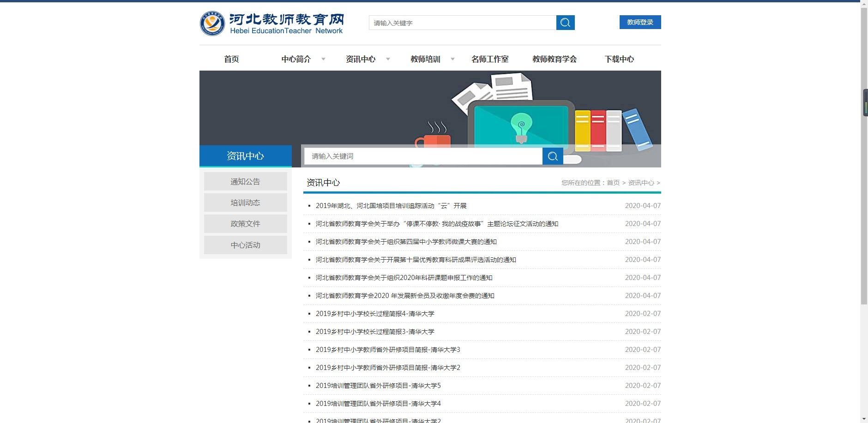This screenshot has height=423, width=868.
Task: Select 政策文件 from the sidebar
Action: pyautogui.click(x=245, y=223)
